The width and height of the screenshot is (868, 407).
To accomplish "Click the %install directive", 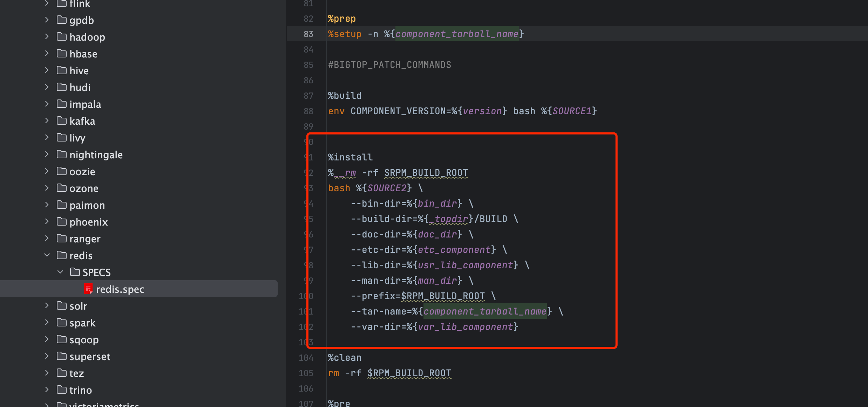I will coord(350,157).
